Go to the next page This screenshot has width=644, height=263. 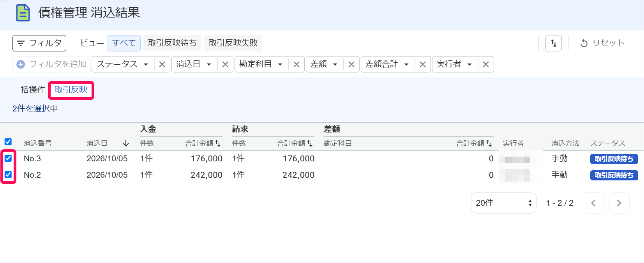pos(619,203)
